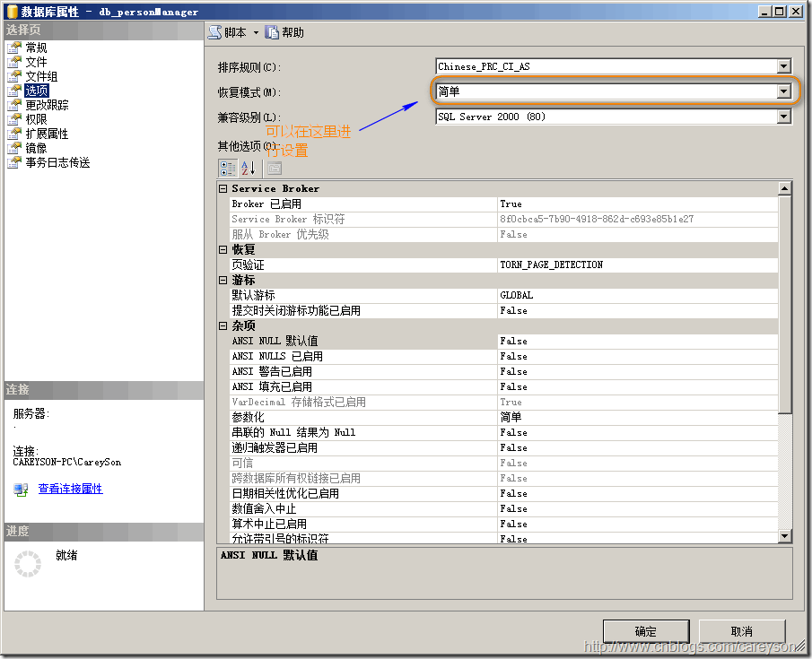The image size is (812, 659).
Task: Open the 查看连接属性 link
Action: (70, 490)
